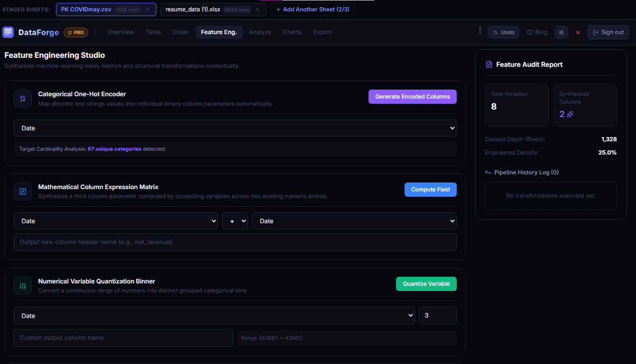Click the Quantization Binner sliders icon

(x=23, y=286)
